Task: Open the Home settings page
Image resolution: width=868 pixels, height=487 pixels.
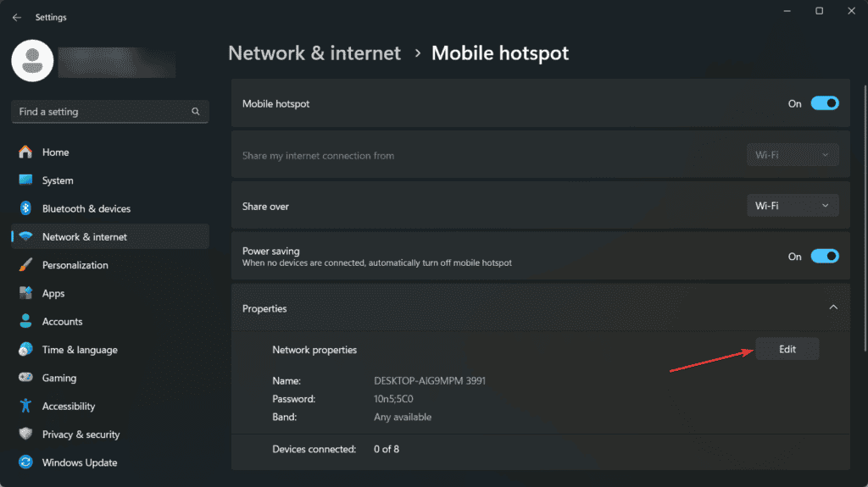Action: tap(110, 152)
